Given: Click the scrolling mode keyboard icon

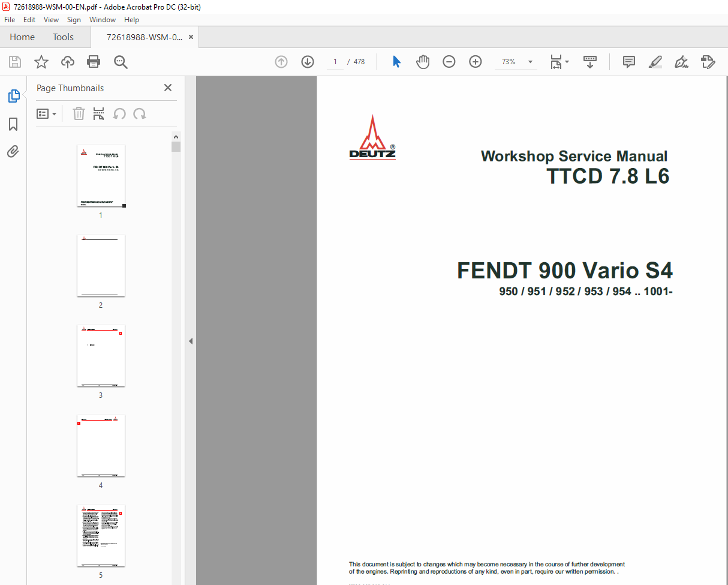Looking at the screenshot, I should pyautogui.click(x=590, y=62).
